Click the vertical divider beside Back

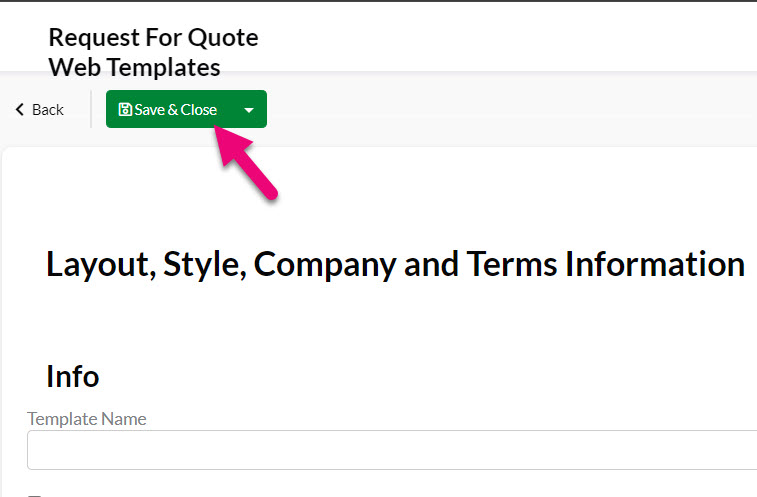coord(91,109)
